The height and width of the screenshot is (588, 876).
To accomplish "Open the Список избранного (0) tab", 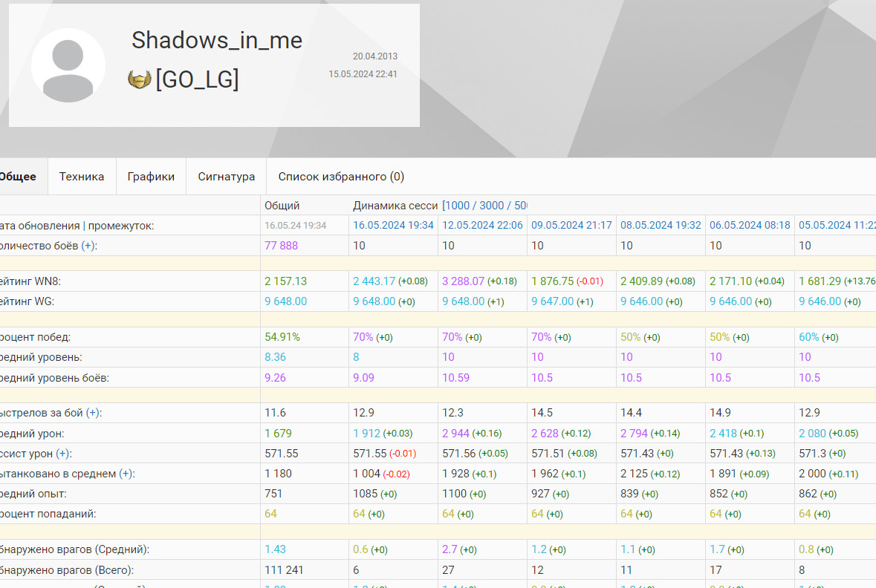I will click(x=341, y=177).
